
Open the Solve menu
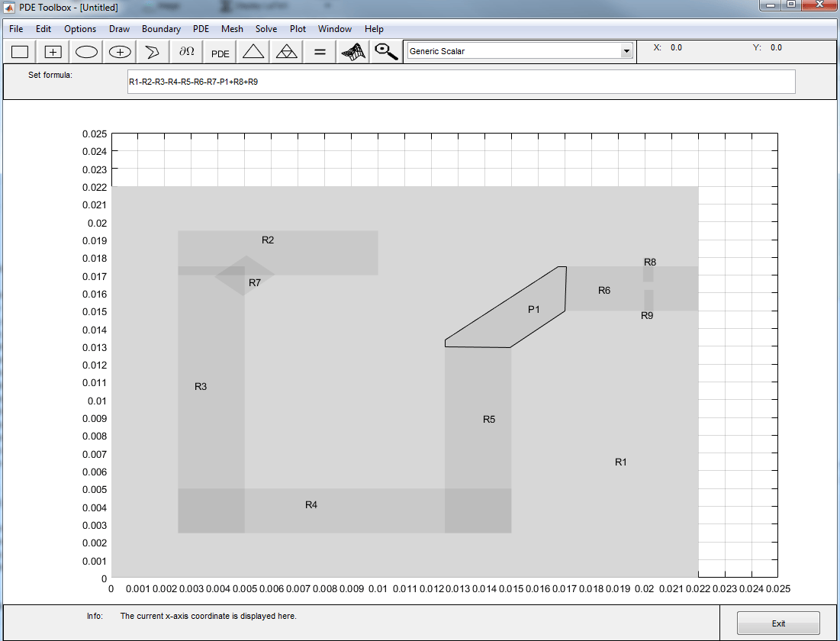(x=266, y=29)
